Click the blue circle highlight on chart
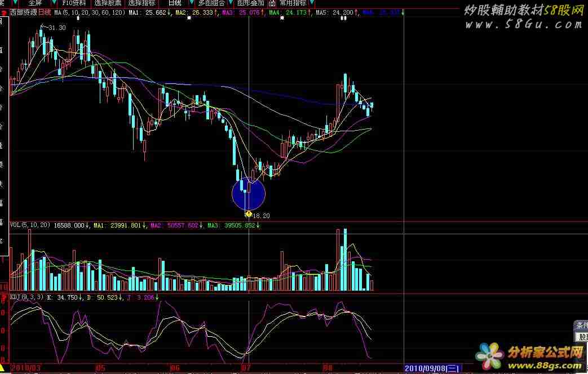 (x=248, y=194)
